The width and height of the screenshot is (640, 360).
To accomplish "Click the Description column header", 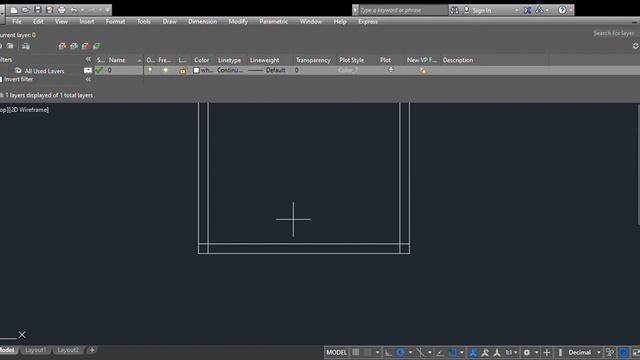I will coord(458,60).
